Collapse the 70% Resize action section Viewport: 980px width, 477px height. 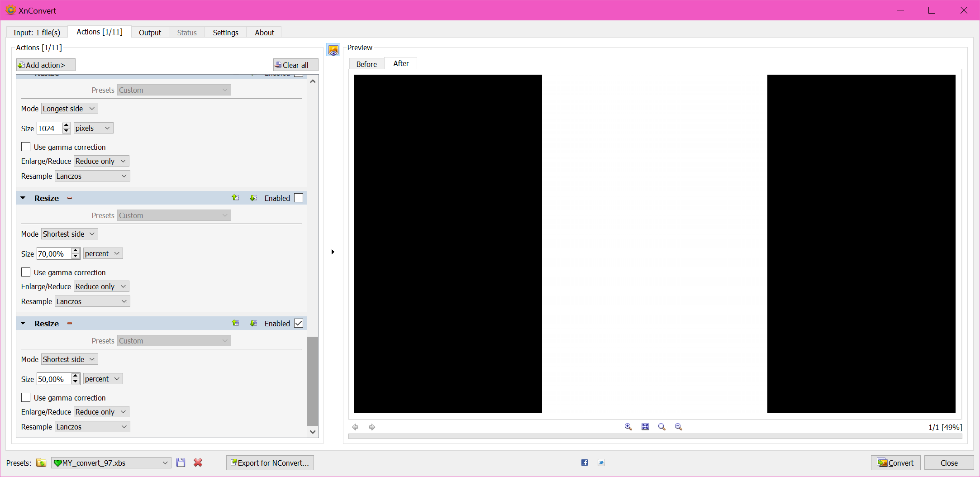(x=23, y=198)
